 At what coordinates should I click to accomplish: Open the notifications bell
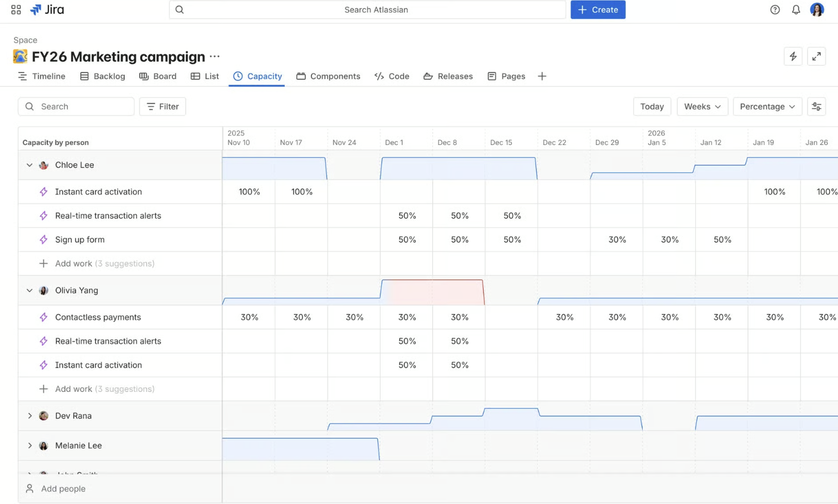coord(796,9)
